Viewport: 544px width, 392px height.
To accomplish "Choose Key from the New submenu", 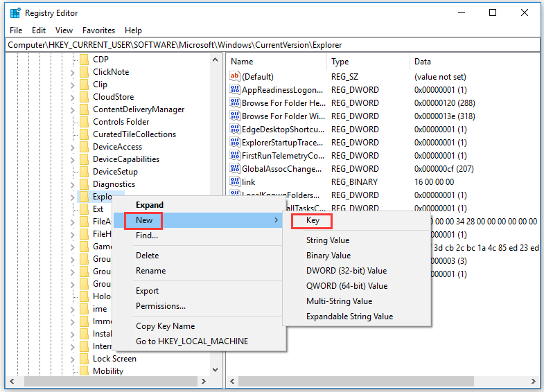I will (313, 220).
